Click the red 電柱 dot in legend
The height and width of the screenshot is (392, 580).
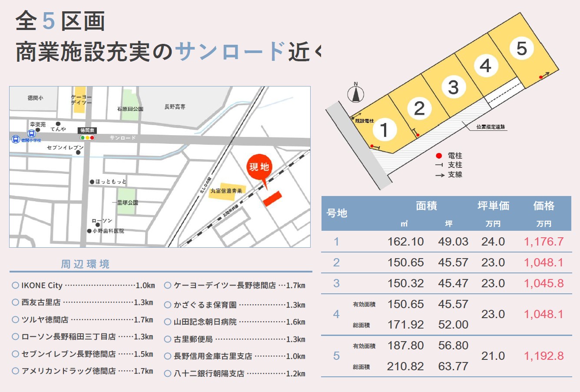tap(439, 156)
